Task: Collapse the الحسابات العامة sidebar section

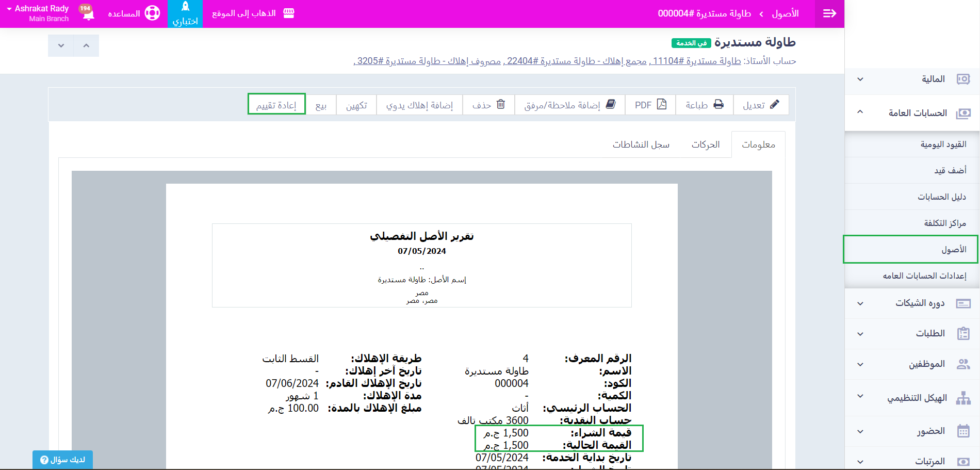Action: click(860, 112)
